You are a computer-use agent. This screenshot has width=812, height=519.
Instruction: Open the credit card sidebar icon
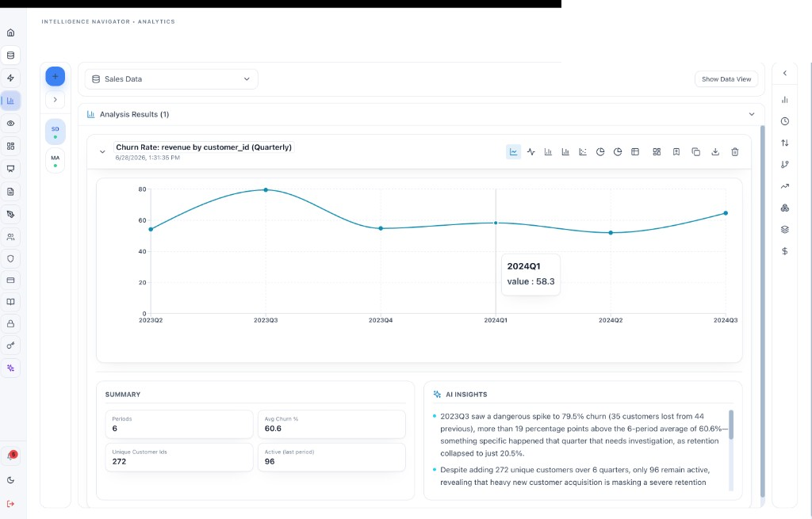coord(10,280)
